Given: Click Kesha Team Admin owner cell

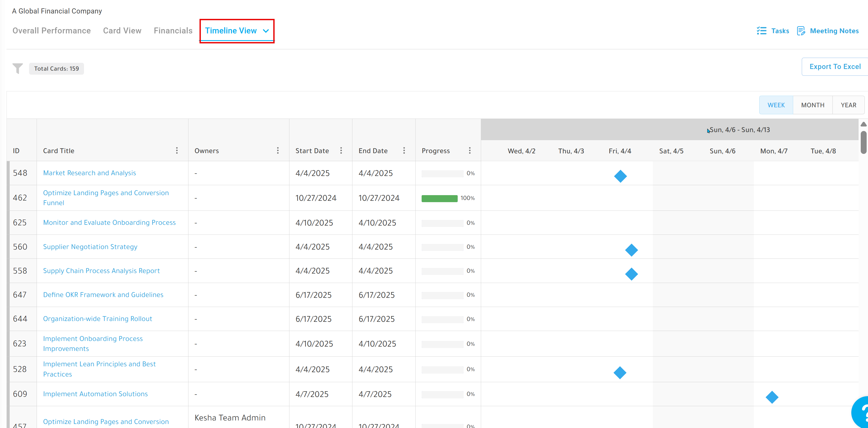Looking at the screenshot, I should [230, 417].
